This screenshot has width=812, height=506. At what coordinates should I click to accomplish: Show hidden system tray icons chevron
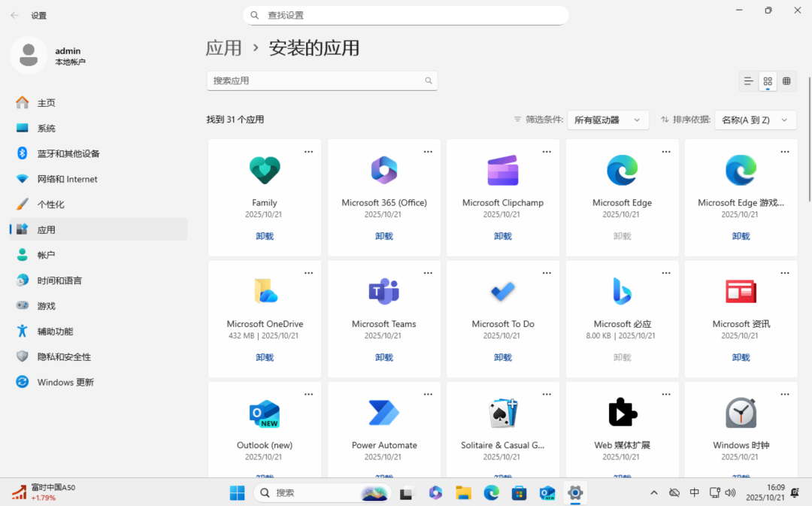(654, 492)
